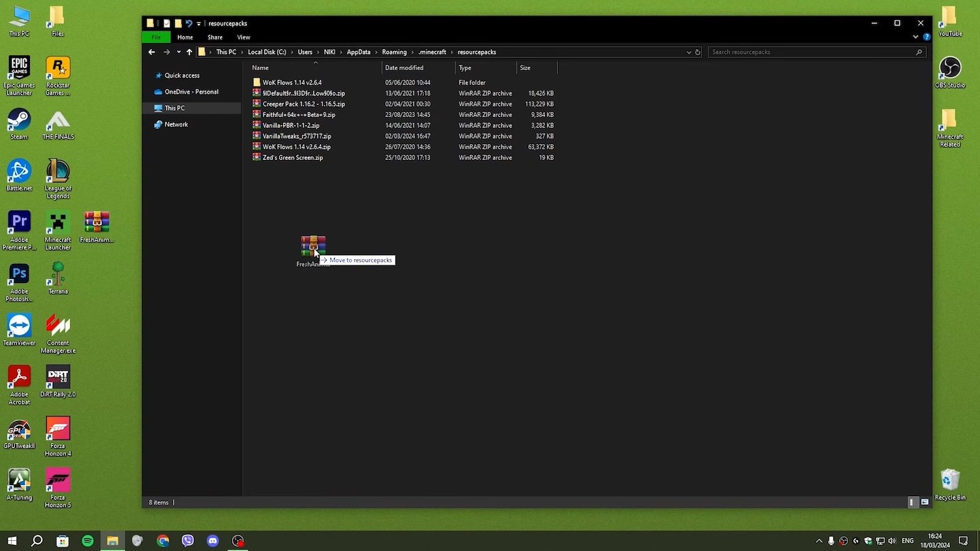This screenshot has height=551, width=980.
Task: Select THE FINALS desktop icon
Action: (x=58, y=124)
